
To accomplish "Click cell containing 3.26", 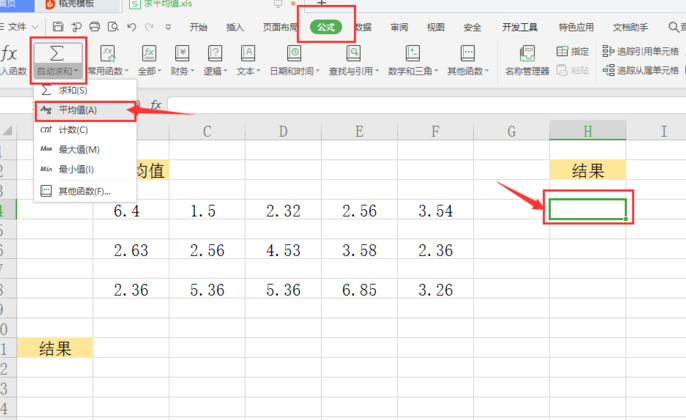I will (x=435, y=288).
